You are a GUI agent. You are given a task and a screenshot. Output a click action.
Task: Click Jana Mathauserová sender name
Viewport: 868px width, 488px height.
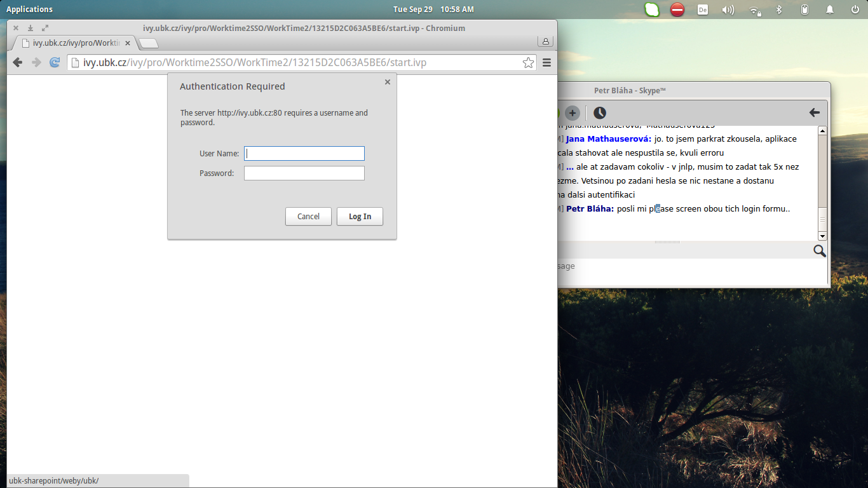pos(609,139)
